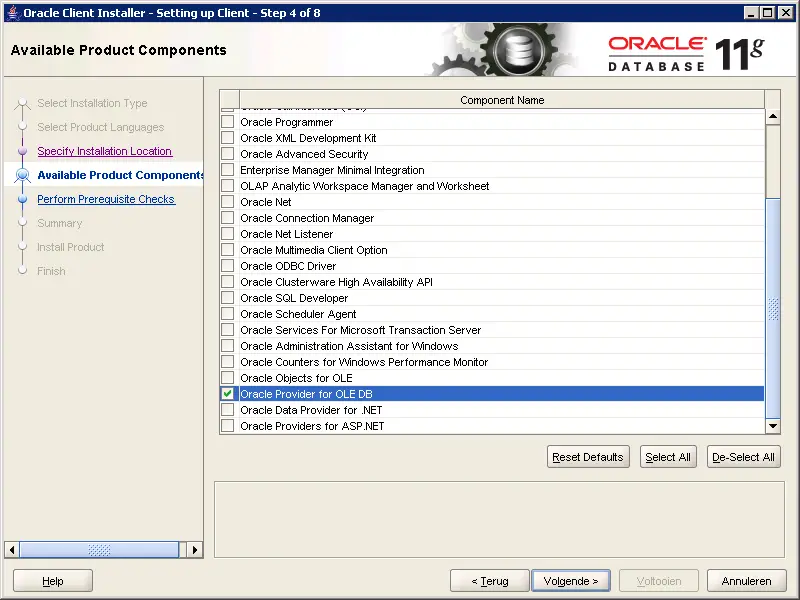
Task: Select the Oracle Provider for OLE DB row
Action: pyautogui.click(x=502, y=394)
